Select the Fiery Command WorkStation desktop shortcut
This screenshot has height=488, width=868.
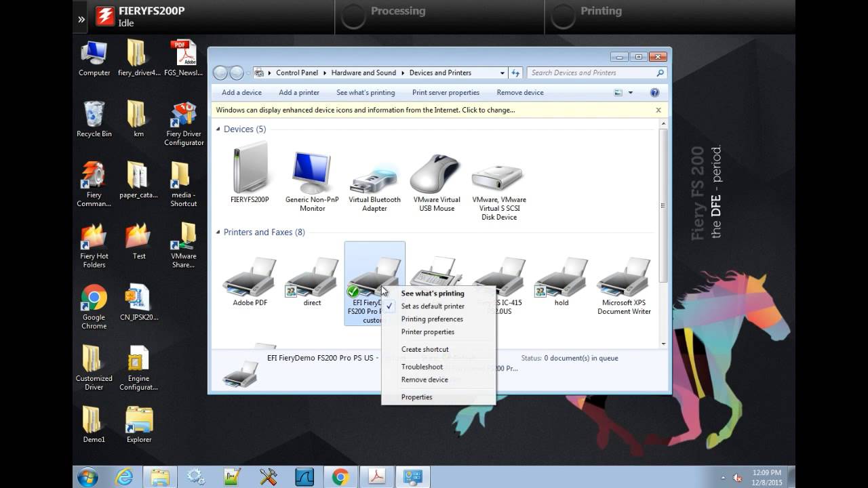pos(94,184)
